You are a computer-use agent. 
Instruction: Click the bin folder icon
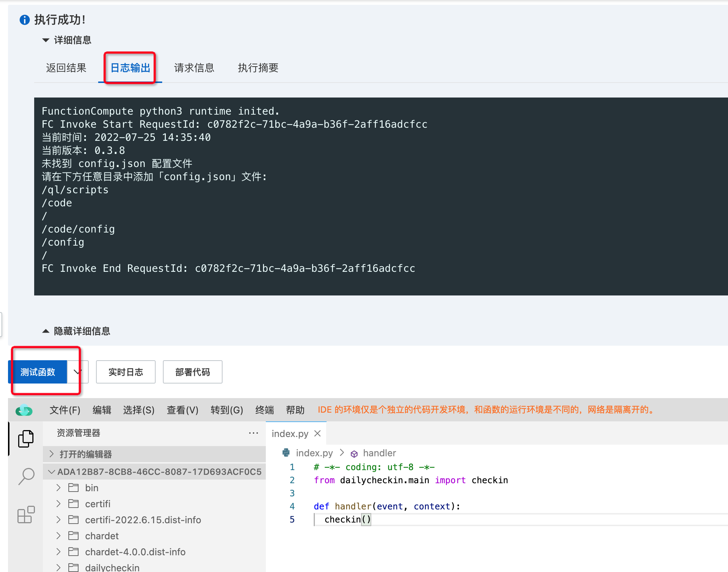73,488
